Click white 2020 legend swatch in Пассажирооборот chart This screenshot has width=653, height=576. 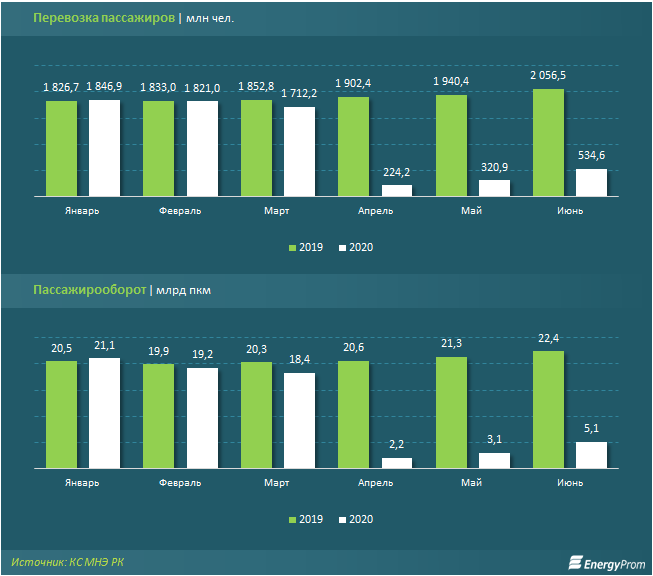[343, 520]
